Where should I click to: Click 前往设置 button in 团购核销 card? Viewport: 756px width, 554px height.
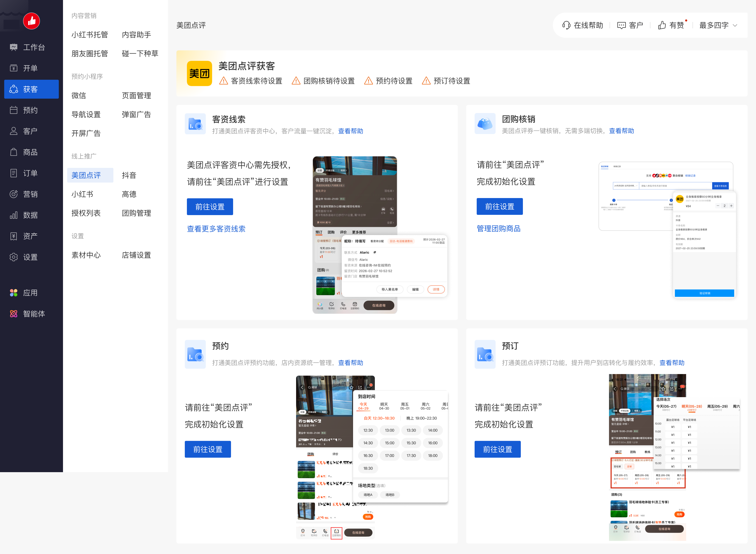(x=500, y=206)
